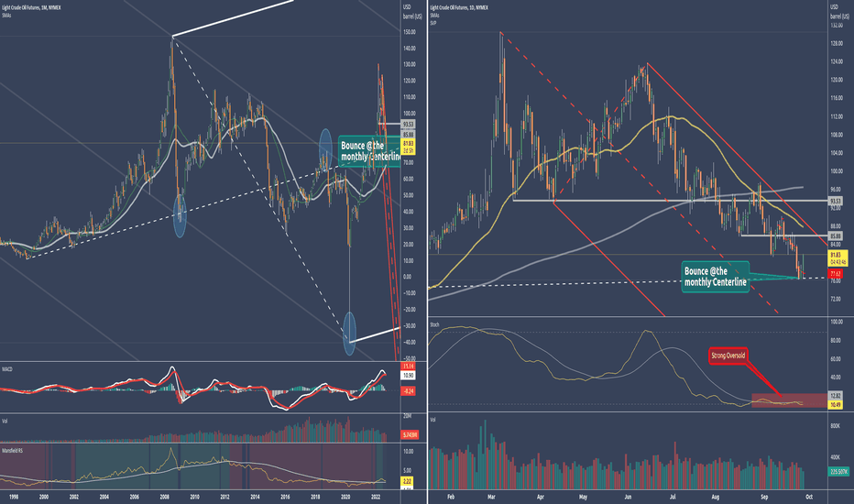This screenshot has height=504, width=854.
Task: Click the yellow 10.49 stochastic value label
Action: [x=835, y=405]
